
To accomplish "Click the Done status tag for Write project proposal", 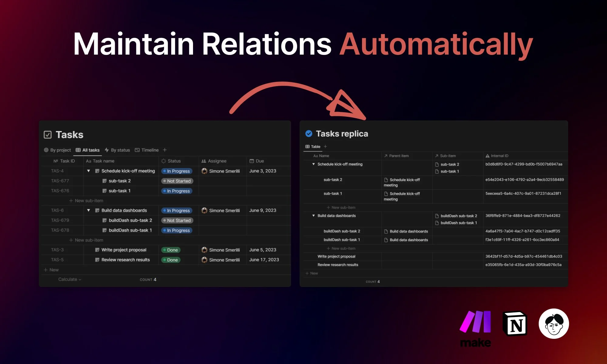I will pos(171,250).
